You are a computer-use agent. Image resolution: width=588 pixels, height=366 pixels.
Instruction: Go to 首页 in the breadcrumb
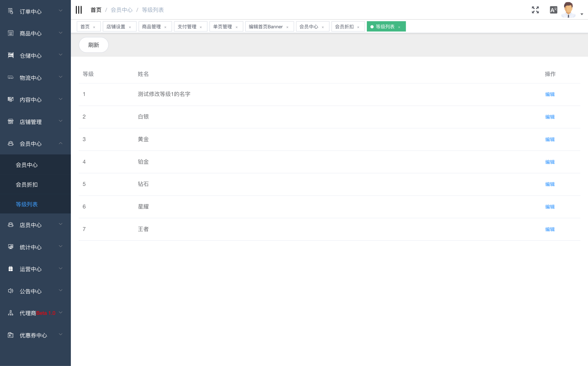point(96,10)
